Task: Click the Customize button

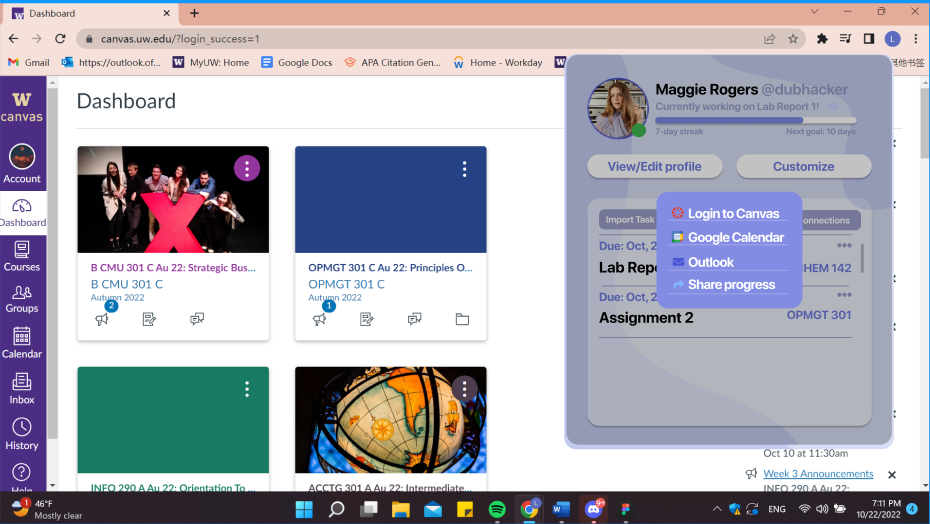Action: pos(804,167)
